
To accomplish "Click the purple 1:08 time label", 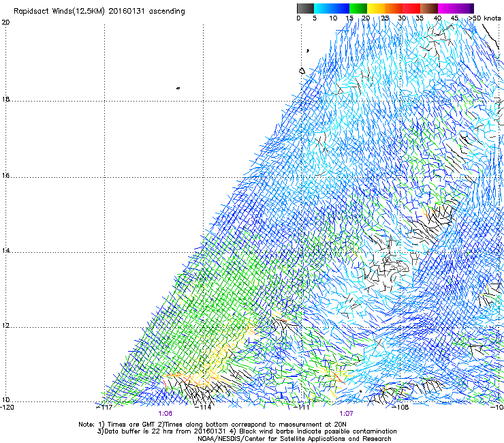I will 165,414.
